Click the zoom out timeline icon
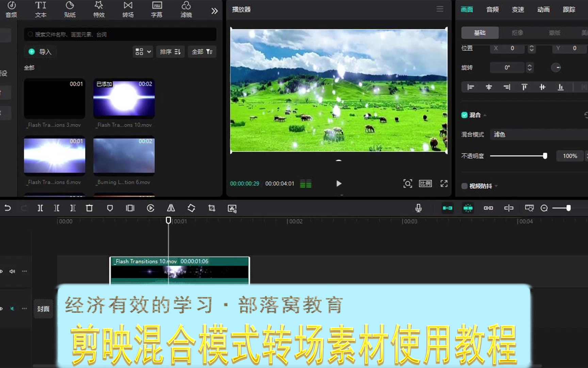This screenshot has width=588, height=368. 544,208
